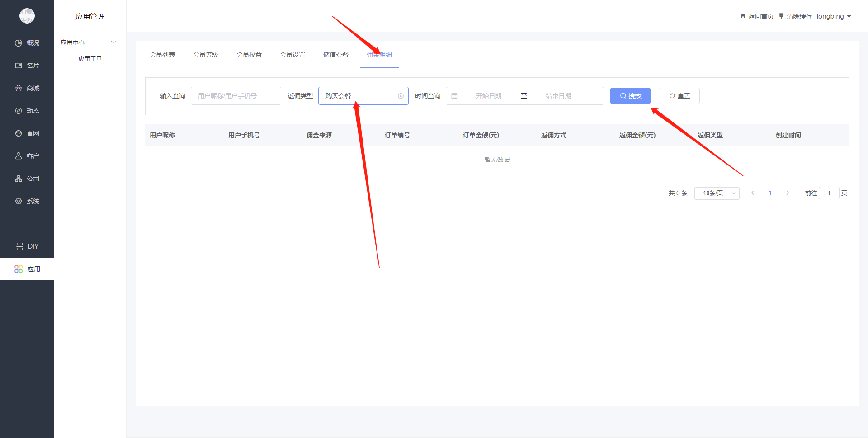Open the 名片 business card sidebar item

tap(27, 66)
